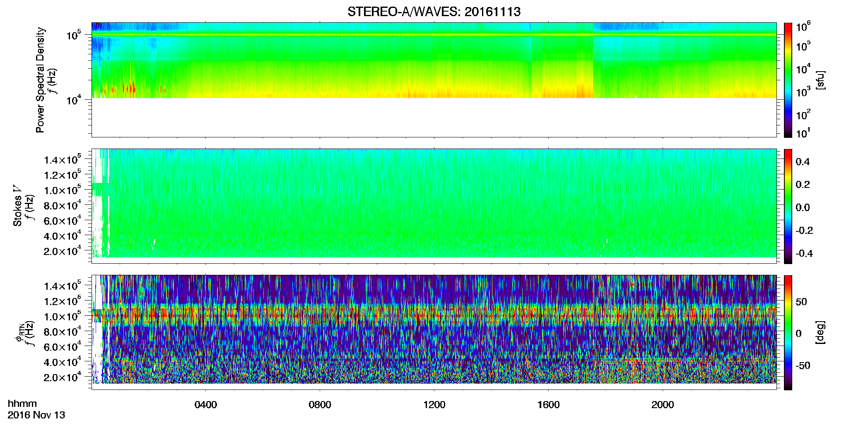868x447 pixels.
Task: Select the 2000 time axis label
Action: point(663,405)
